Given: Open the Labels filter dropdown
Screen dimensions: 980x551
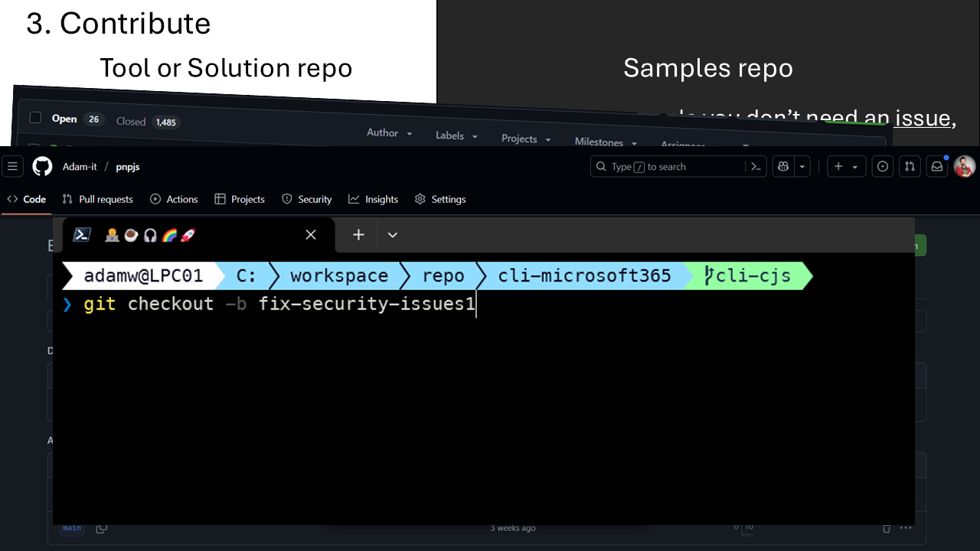Looking at the screenshot, I should pyautogui.click(x=457, y=136).
